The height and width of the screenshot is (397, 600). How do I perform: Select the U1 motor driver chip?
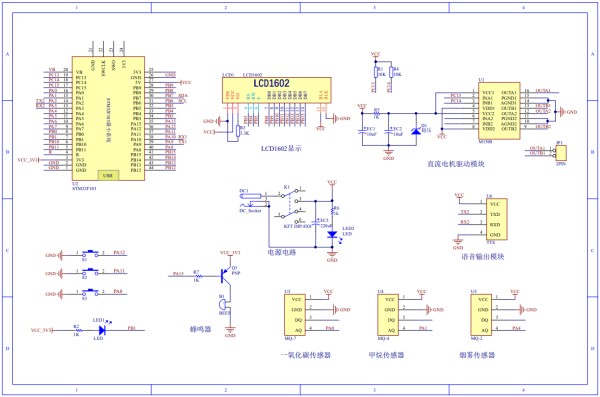pyautogui.click(x=499, y=111)
